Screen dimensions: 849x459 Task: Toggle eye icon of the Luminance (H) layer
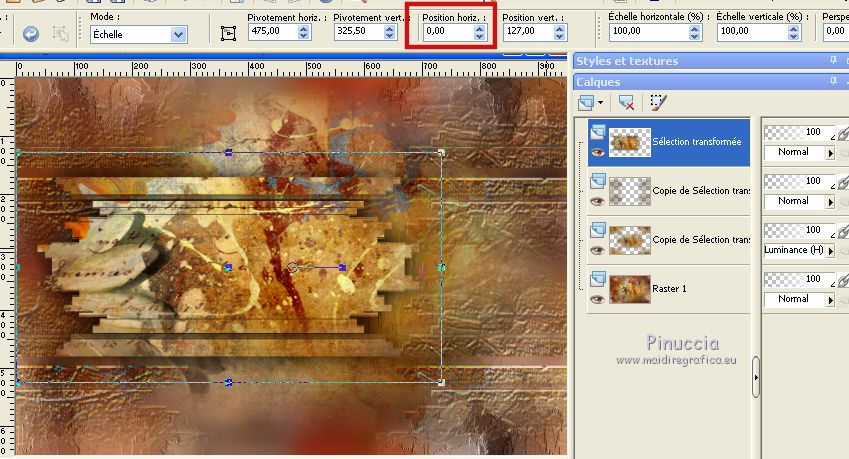598,251
